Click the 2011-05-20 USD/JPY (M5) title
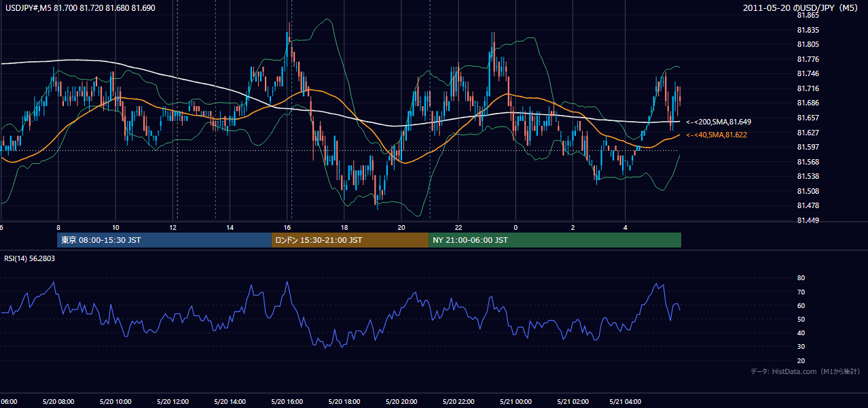Screen dimensions: 868x408 coord(801,8)
